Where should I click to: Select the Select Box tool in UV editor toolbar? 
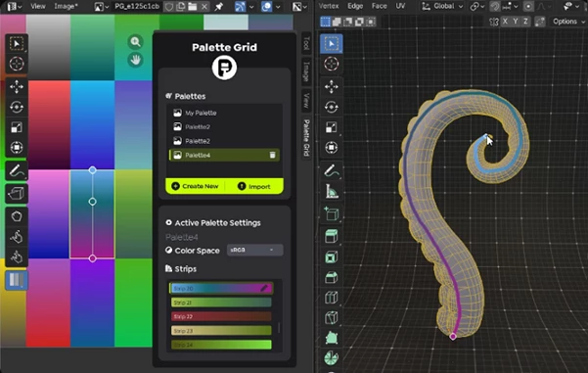coord(17,43)
